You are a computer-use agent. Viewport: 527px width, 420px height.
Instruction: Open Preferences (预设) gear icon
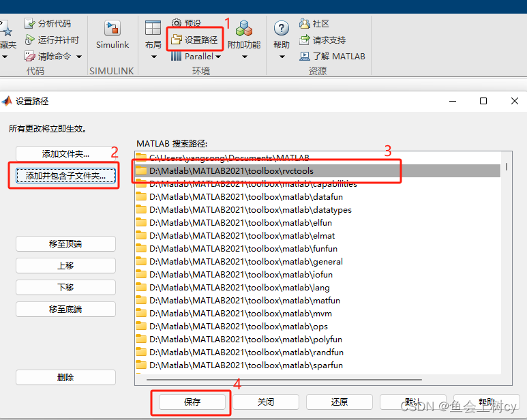pyautogui.click(x=176, y=23)
